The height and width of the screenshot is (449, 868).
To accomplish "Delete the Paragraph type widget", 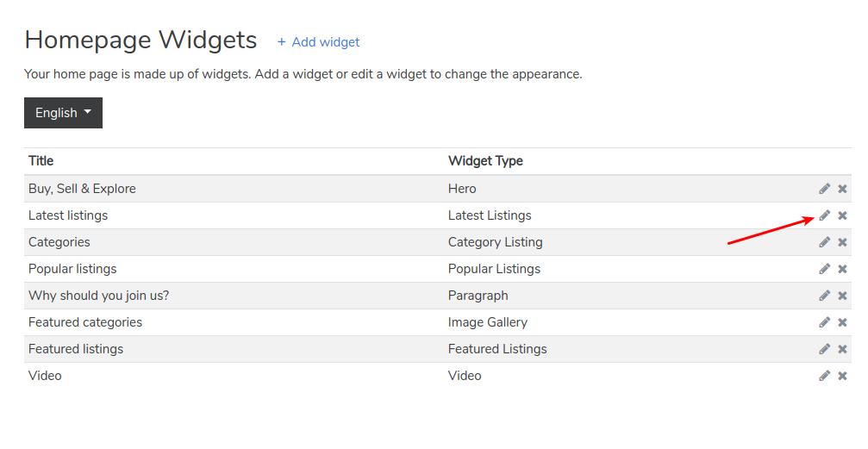I will 843,296.
